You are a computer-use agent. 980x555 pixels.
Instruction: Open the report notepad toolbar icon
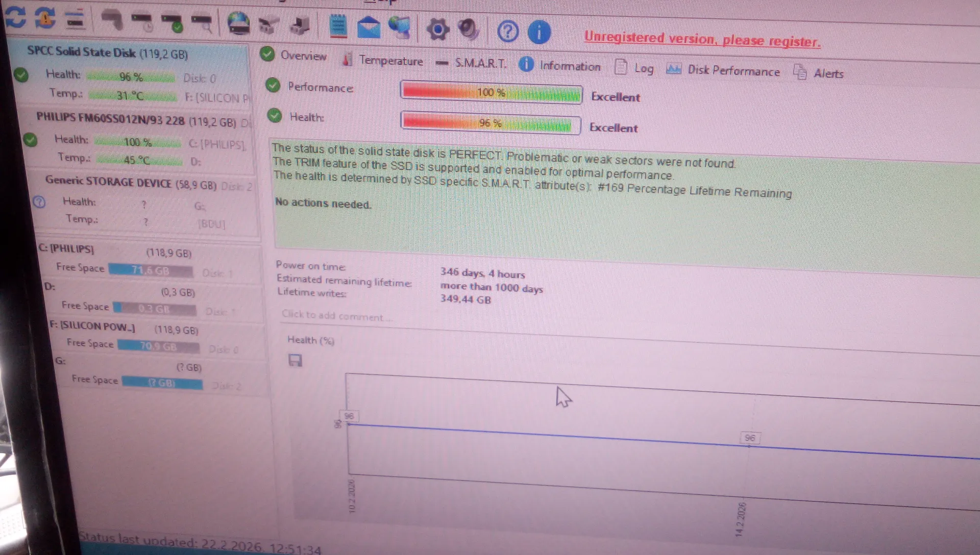[338, 26]
